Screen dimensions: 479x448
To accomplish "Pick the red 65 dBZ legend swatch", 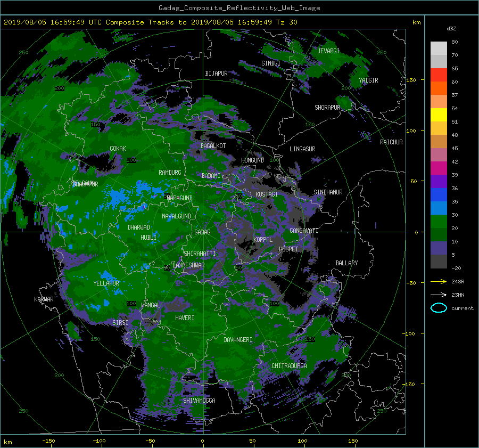I will (439, 75).
